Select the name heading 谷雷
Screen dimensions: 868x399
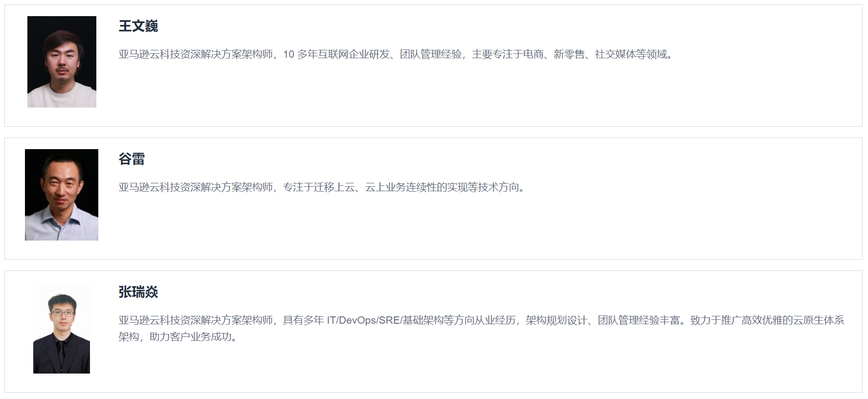(x=132, y=159)
